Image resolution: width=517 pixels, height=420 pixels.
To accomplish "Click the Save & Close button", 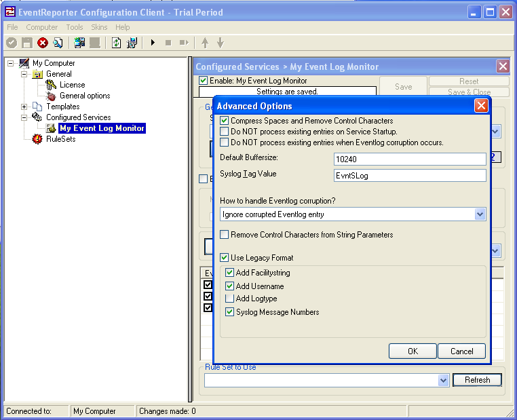I will coord(469,92).
